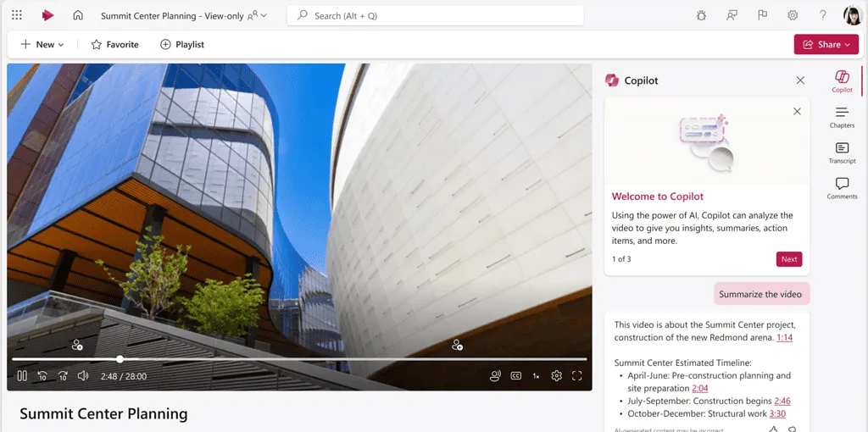868x432 pixels.
Task: Click in the Search box
Action: click(x=436, y=15)
